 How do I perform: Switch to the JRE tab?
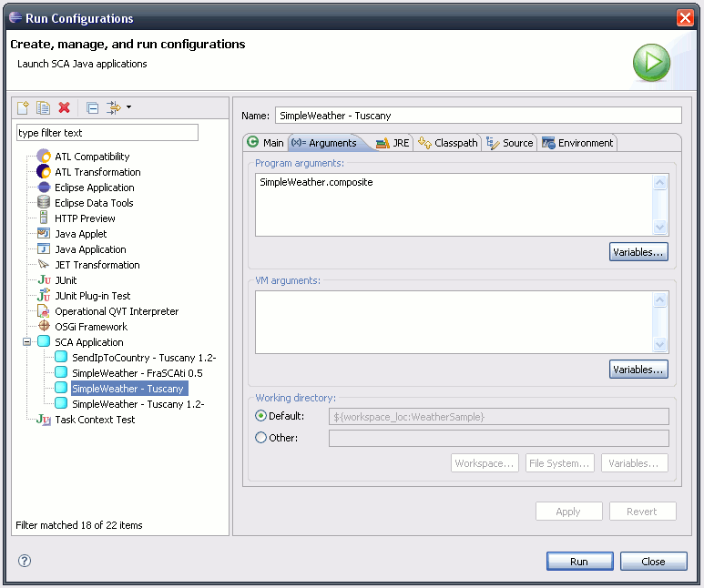[x=393, y=143]
